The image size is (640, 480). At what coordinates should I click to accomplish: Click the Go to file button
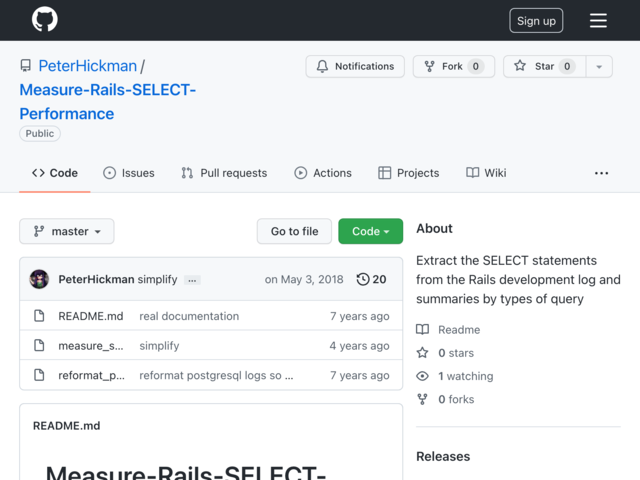click(294, 231)
